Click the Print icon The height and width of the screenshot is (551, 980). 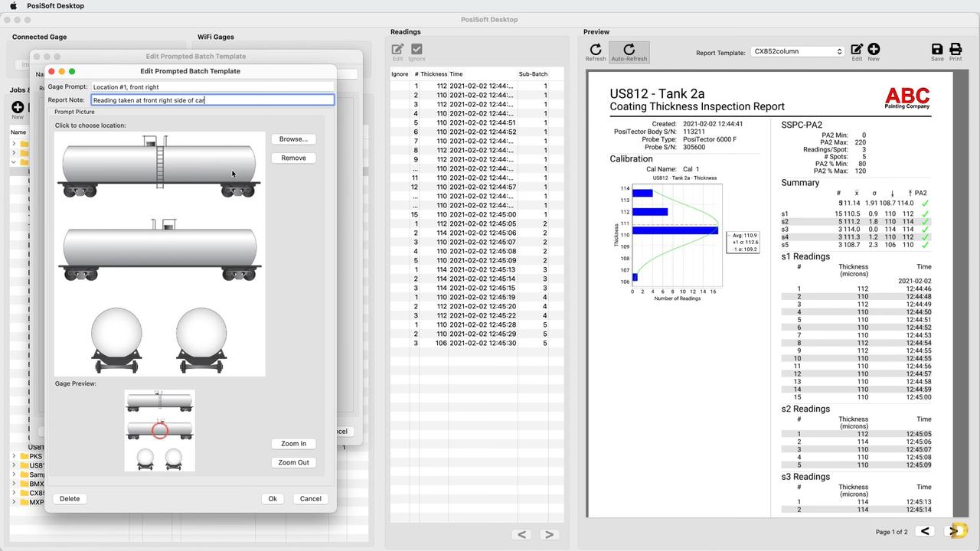955,51
